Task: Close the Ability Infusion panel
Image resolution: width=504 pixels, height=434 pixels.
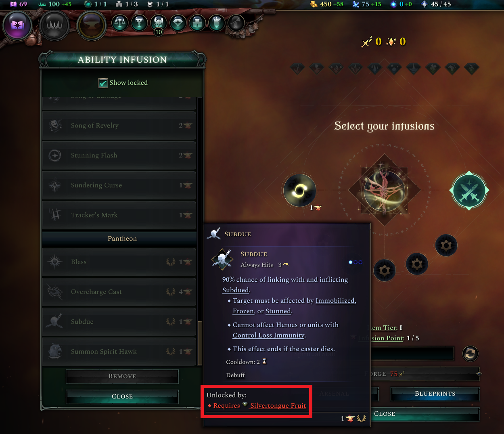Action: coord(122,396)
